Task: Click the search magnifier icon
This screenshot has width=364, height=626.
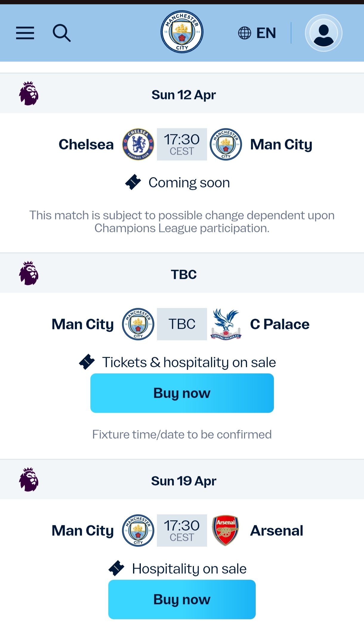Action: pos(61,33)
